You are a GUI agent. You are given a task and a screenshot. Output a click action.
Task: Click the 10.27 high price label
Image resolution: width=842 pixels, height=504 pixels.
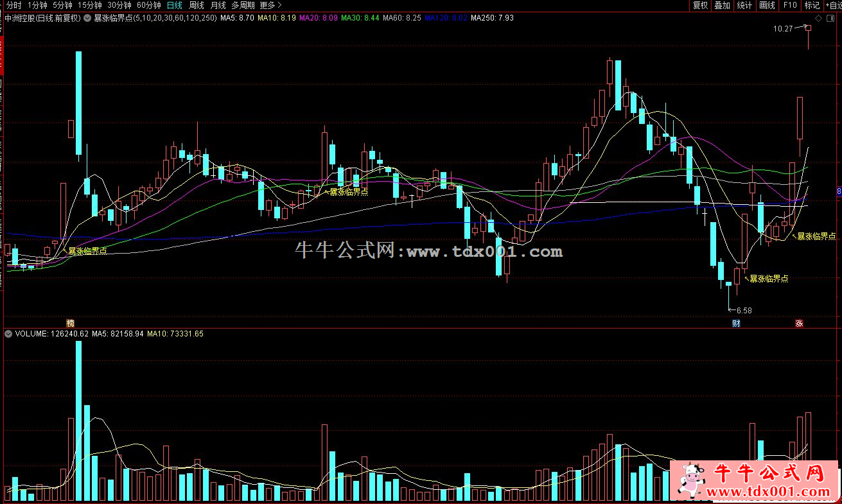[783, 29]
